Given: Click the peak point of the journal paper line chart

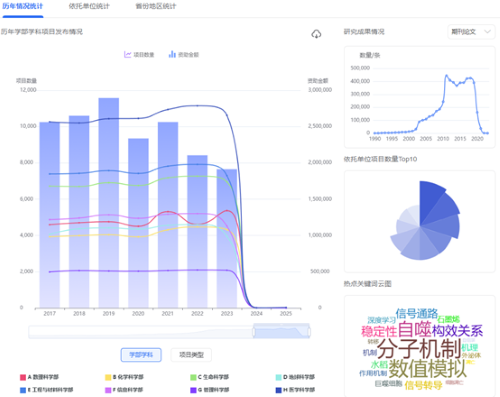Looking at the screenshot, I should coord(447,76).
